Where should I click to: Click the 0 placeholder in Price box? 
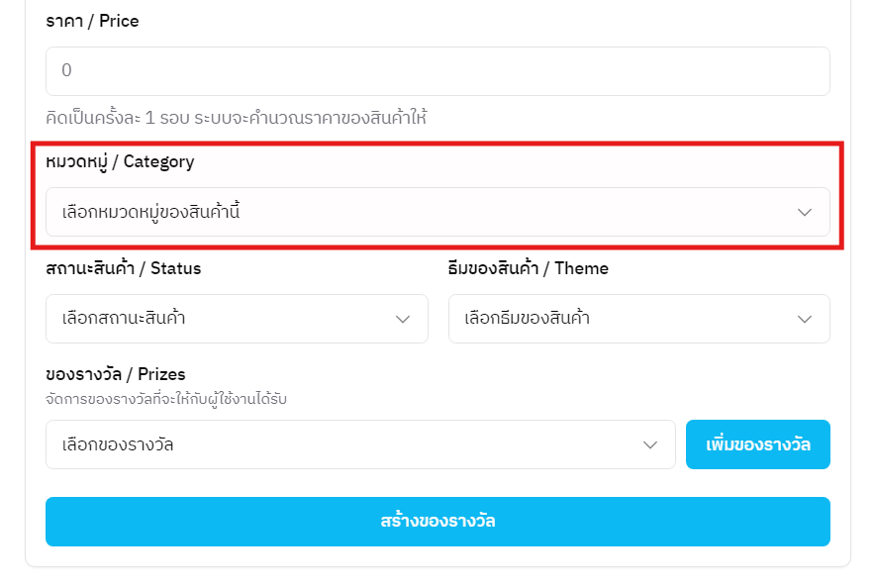tap(66, 71)
